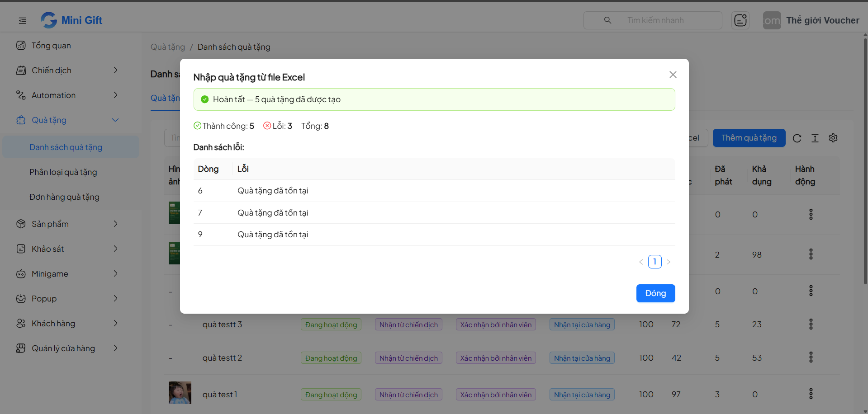Open Phân loại quà tặng in the sidebar

tap(71, 172)
